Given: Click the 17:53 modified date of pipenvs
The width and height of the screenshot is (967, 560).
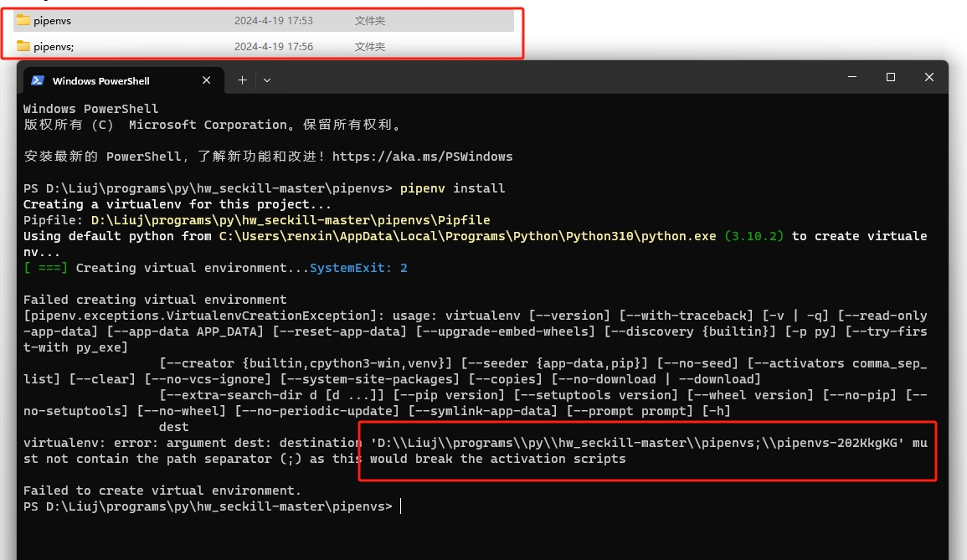Looking at the screenshot, I should 274,20.
